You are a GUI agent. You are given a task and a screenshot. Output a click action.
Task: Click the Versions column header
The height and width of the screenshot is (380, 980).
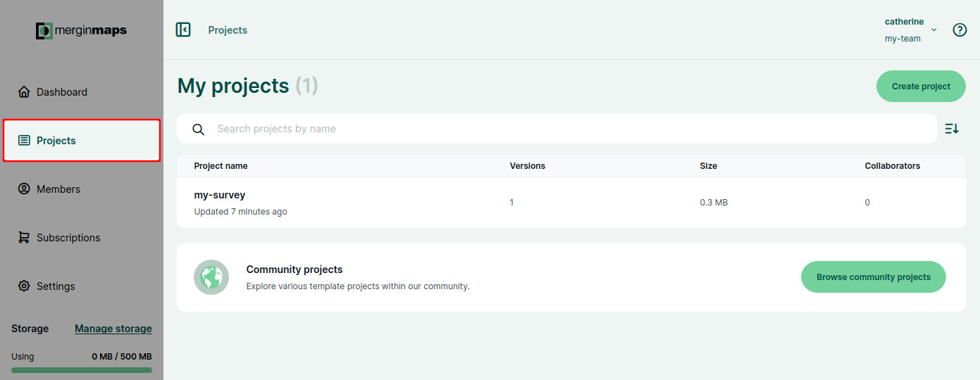(x=528, y=166)
